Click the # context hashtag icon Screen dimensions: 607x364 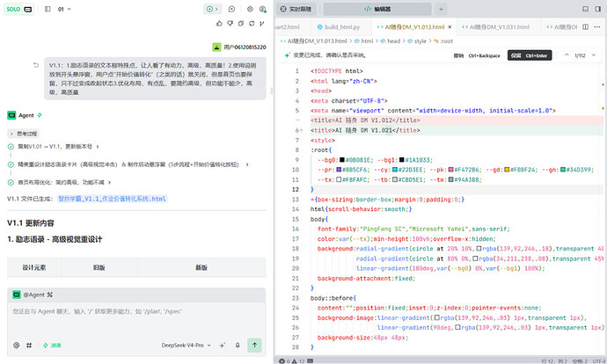(x=29, y=345)
